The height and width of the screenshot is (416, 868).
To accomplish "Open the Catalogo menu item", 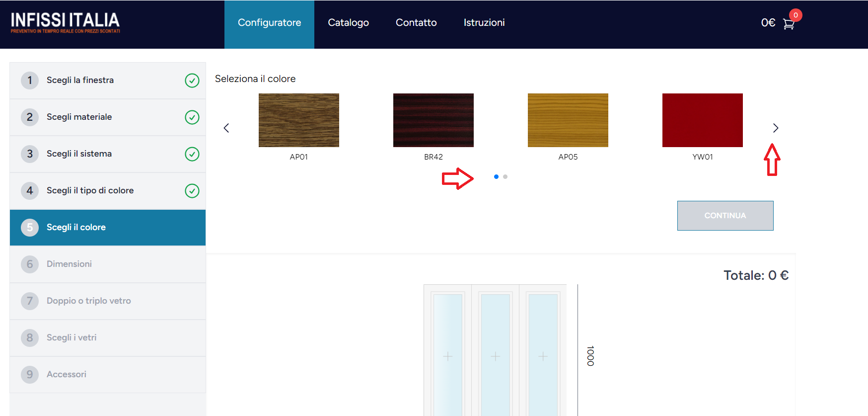I will pyautogui.click(x=348, y=23).
